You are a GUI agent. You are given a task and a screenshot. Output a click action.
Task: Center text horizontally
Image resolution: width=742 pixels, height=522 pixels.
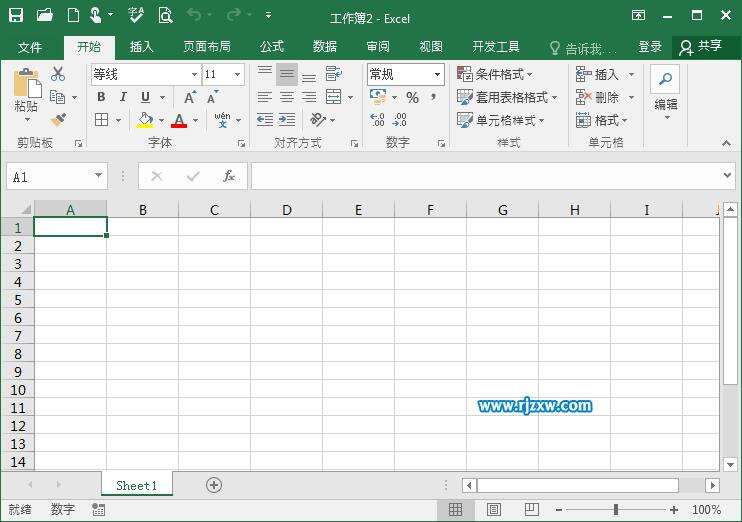point(287,97)
